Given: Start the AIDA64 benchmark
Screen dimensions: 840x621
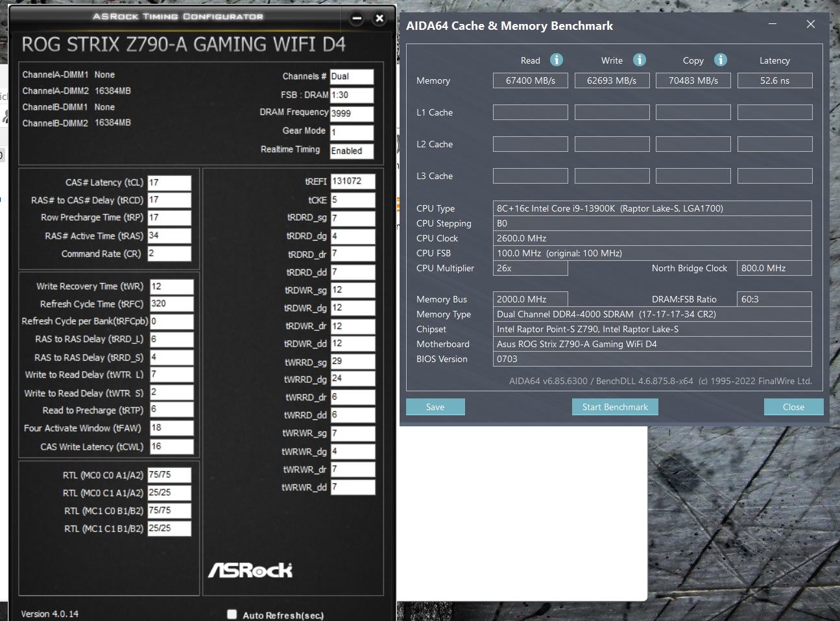Looking at the screenshot, I should click(x=615, y=407).
